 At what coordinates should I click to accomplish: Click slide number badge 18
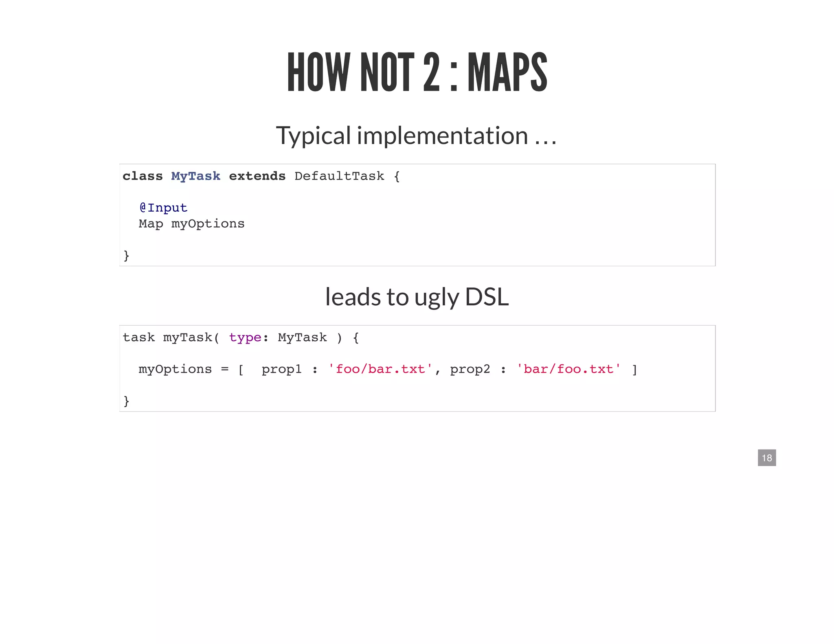(767, 458)
